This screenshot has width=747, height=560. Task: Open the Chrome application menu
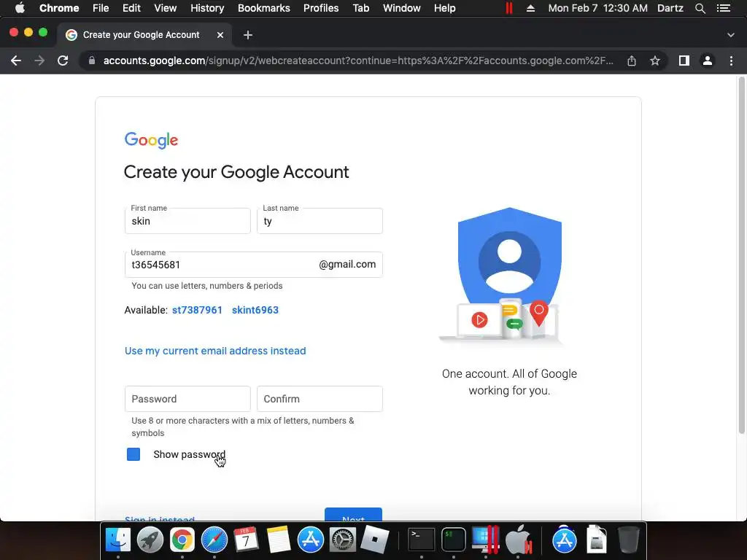(59, 8)
